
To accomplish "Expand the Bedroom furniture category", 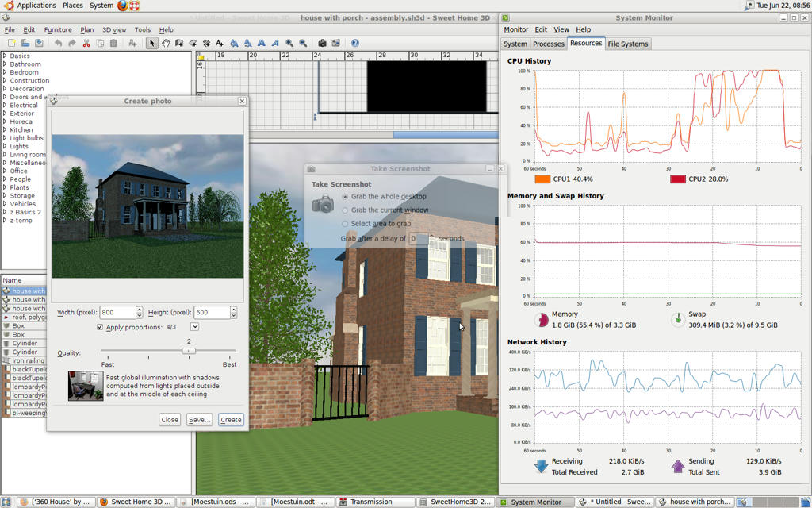I will 5,72.
